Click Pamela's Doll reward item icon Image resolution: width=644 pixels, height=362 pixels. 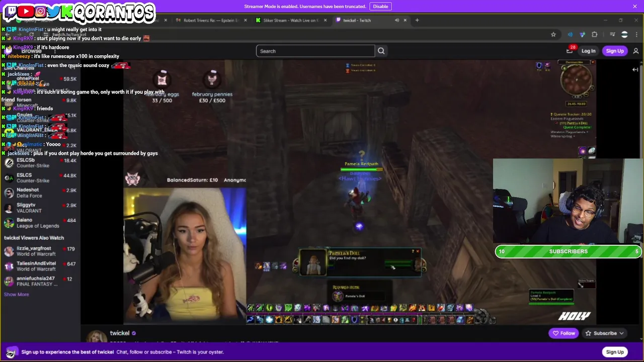pos(338,296)
